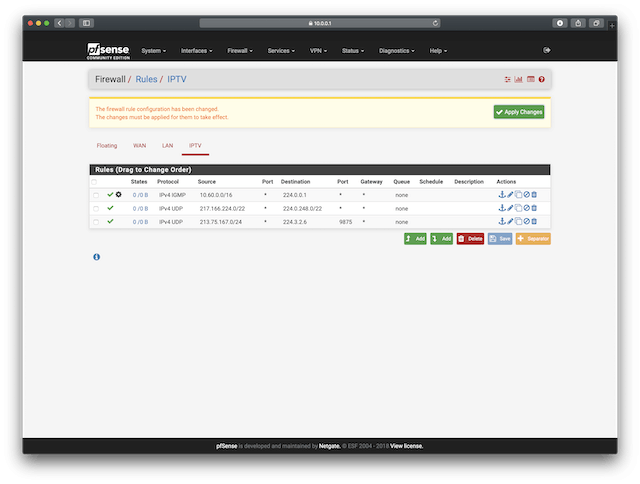640x484 pixels.
Task: Switch to the WAN rules tab
Action: click(140, 146)
